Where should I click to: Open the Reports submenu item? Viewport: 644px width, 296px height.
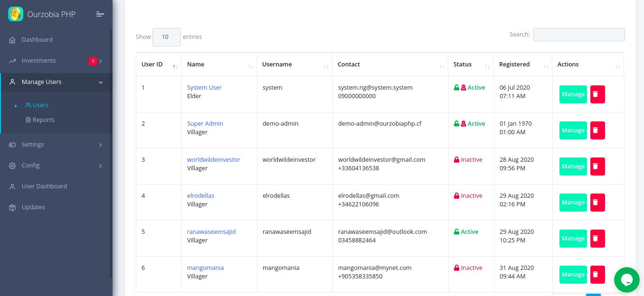[43, 120]
